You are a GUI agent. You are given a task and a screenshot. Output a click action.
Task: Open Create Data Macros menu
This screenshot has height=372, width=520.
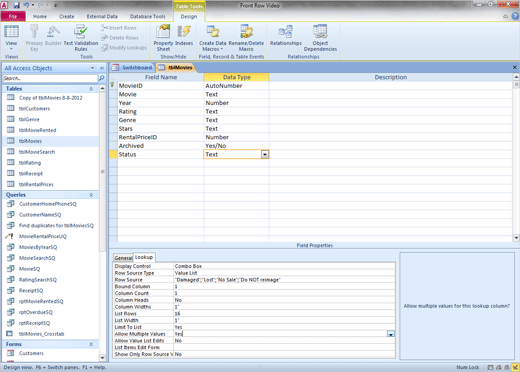pyautogui.click(x=213, y=37)
